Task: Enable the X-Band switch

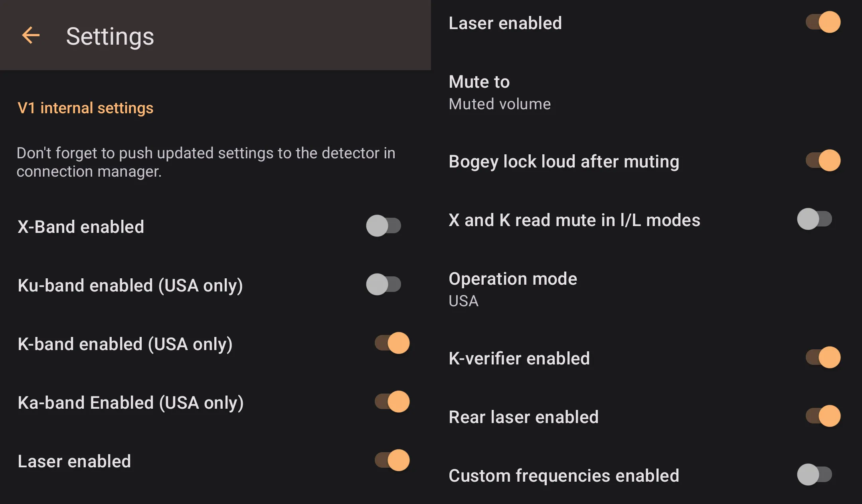Action: 384,226
